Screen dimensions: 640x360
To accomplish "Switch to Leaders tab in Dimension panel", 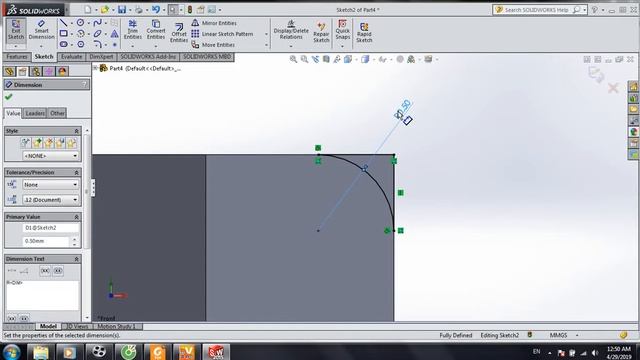I will (35, 113).
